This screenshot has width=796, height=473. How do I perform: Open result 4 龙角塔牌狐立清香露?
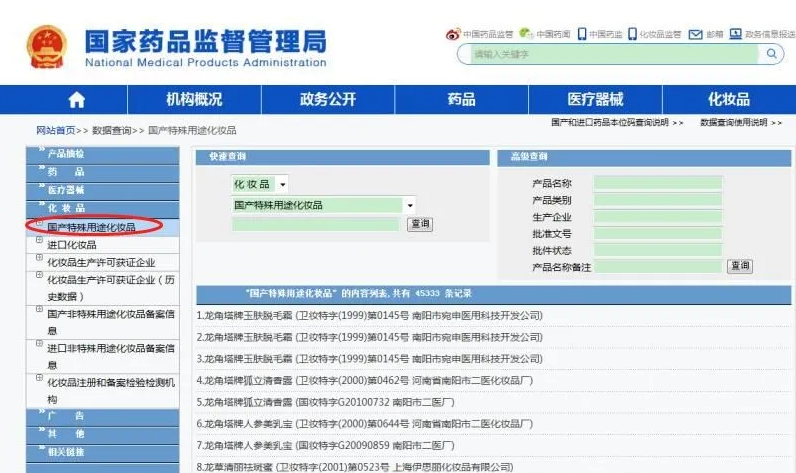pyautogui.click(x=364, y=381)
